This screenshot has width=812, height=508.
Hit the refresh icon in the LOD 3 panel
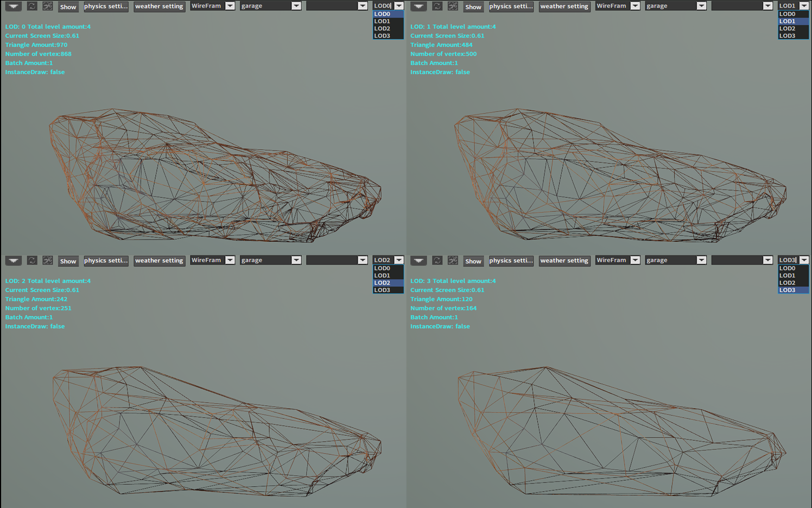(x=437, y=261)
